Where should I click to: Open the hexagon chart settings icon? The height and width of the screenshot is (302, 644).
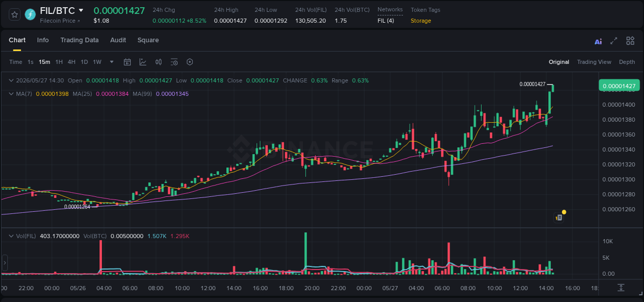190,62
